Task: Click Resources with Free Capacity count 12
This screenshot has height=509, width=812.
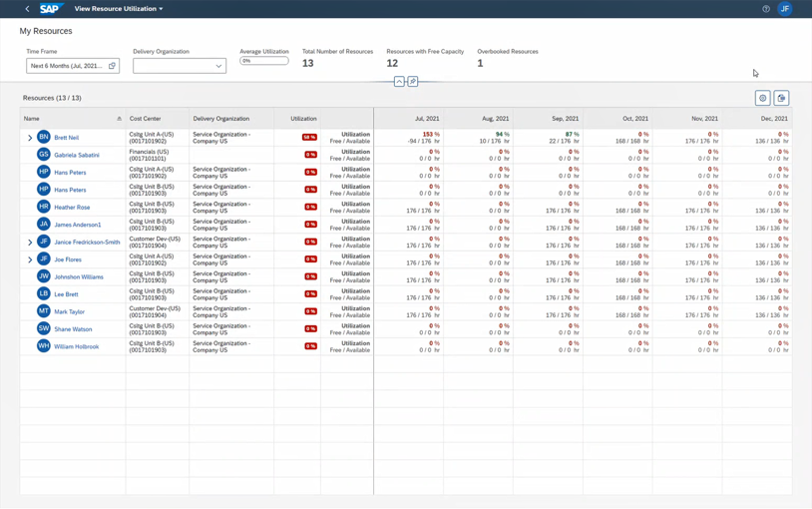Action: click(x=392, y=63)
